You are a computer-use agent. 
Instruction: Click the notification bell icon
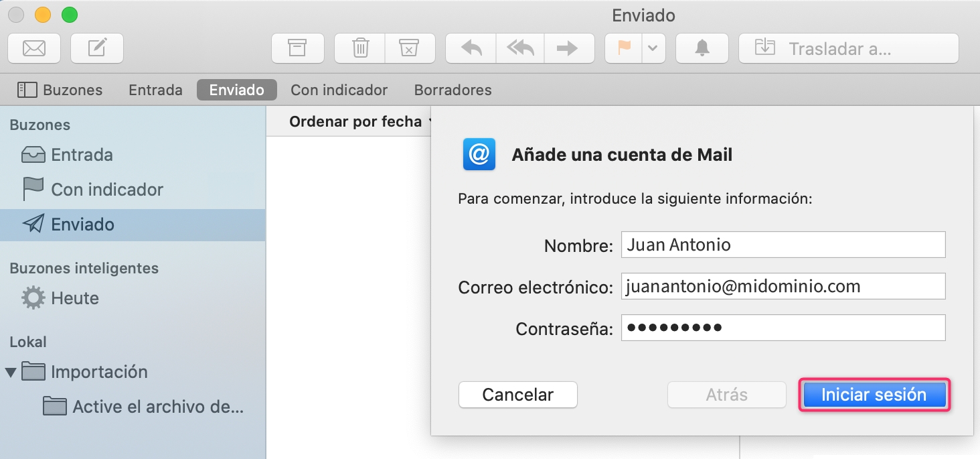point(702,48)
